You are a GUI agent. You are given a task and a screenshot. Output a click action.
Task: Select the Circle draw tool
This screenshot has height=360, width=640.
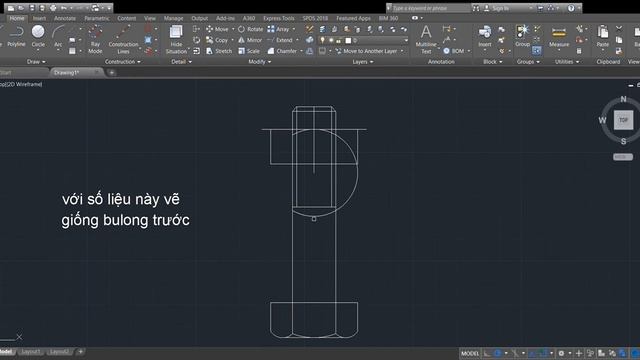(x=38, y=36)
